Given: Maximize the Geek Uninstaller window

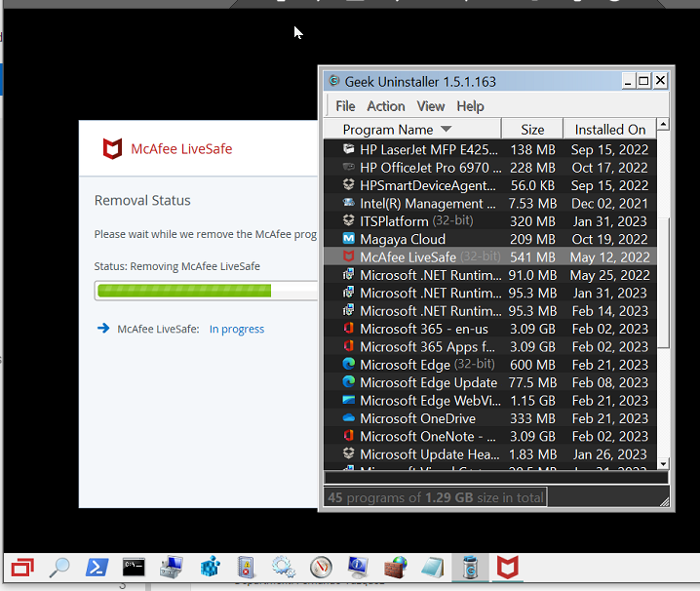Looking at the screenshot, I should [x=643, y=81].
